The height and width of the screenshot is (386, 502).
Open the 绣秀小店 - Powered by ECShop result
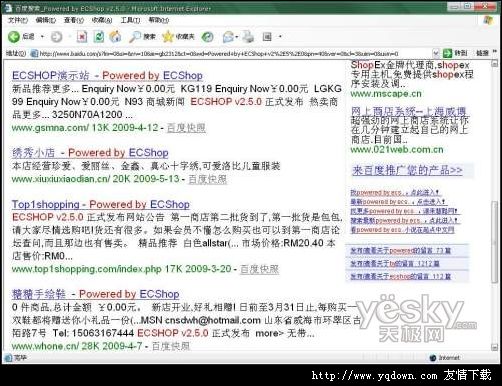(x=90, y=153)
